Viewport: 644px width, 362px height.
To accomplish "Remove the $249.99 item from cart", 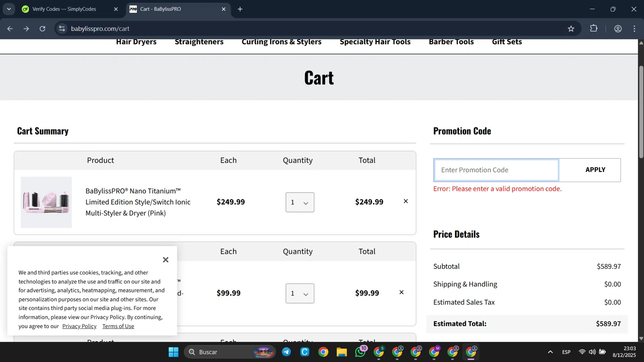I will click(x=406, y=201).
